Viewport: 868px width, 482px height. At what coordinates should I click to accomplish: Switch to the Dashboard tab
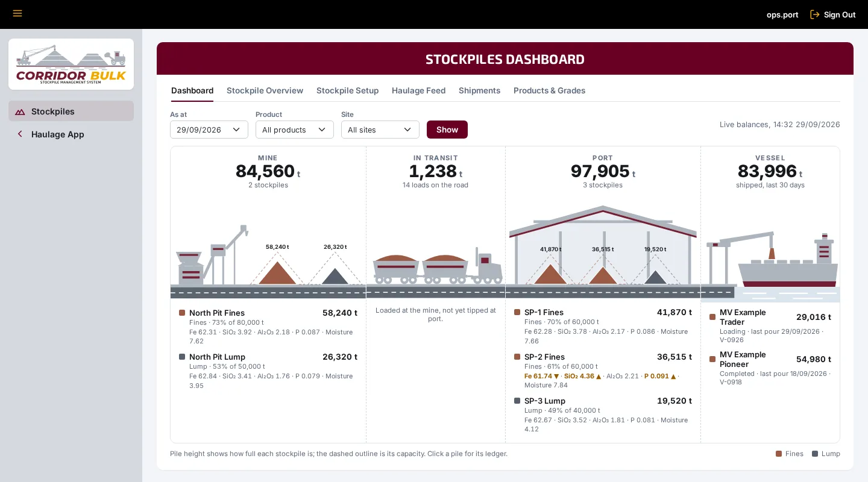click(192, 91)
